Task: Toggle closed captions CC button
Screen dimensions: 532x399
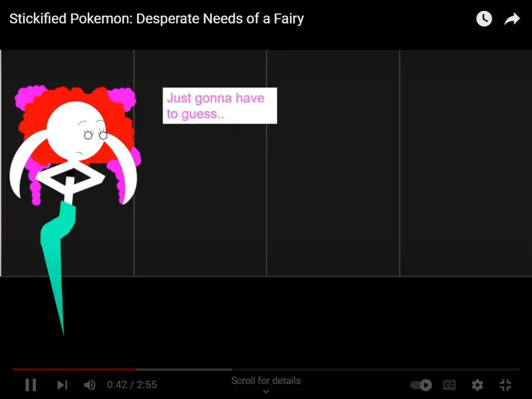Action: click(449, 385)
